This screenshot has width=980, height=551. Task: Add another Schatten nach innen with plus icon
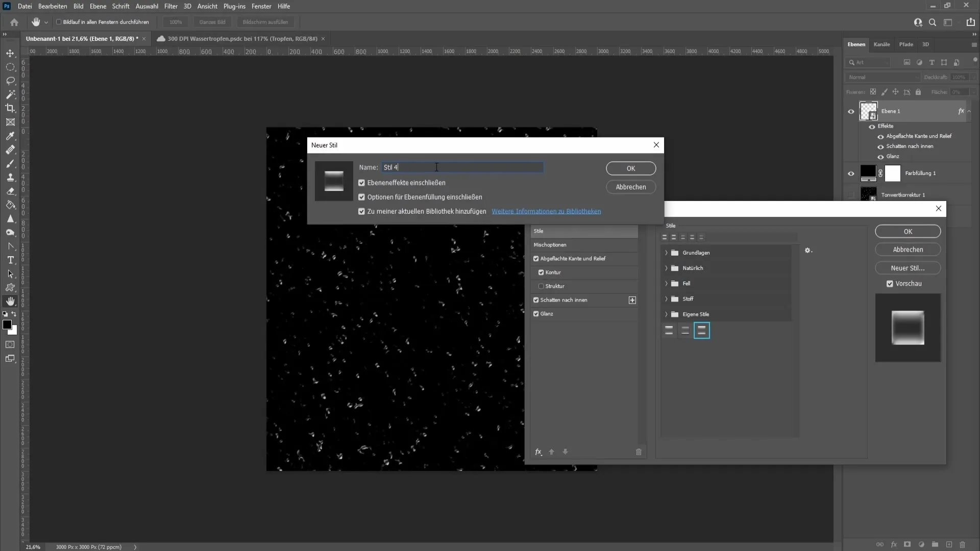(x=632, y=300)
